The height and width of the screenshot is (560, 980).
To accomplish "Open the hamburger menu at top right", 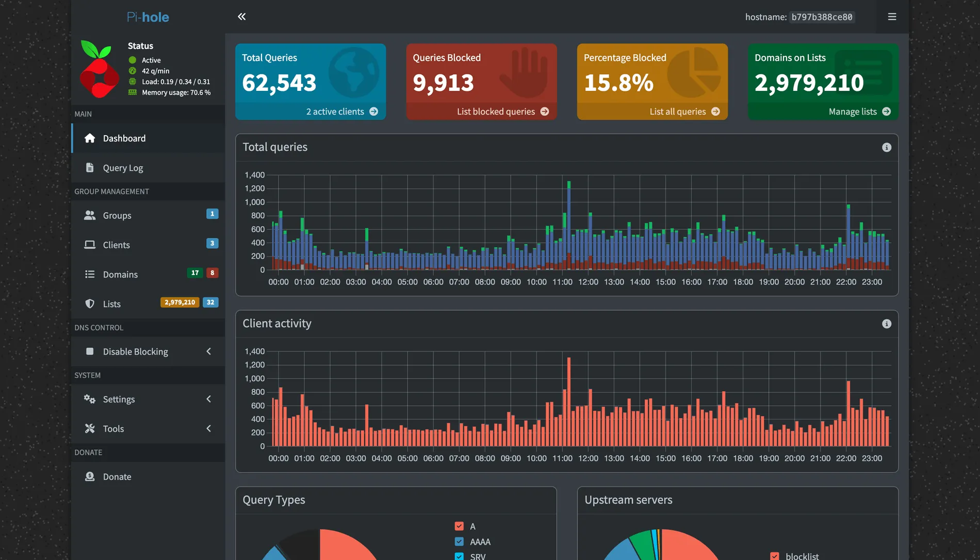I will (892, 17).
